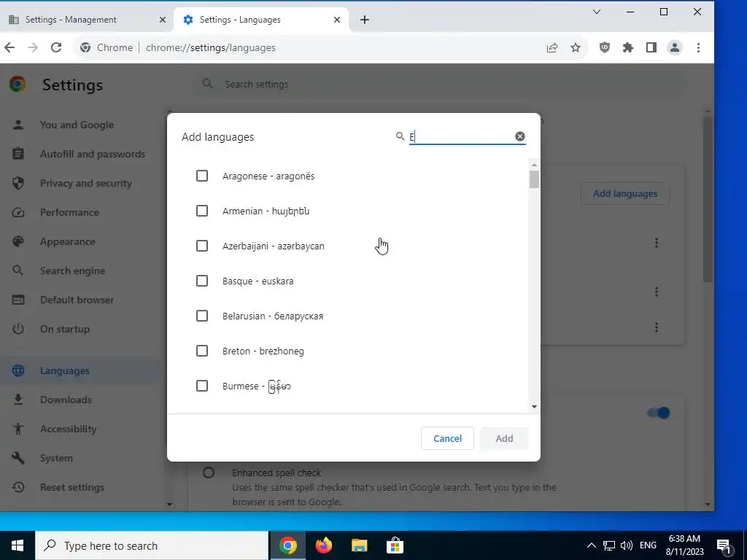This screenshot has height=560, width=747.
Task: Open second language's three-dot options
Action: [657, 292]
